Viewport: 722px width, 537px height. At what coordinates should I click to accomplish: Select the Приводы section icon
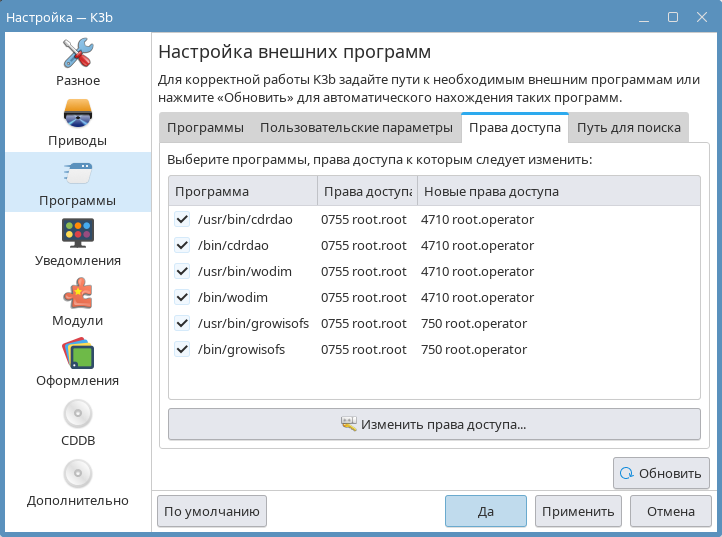(x=77, y=122)
